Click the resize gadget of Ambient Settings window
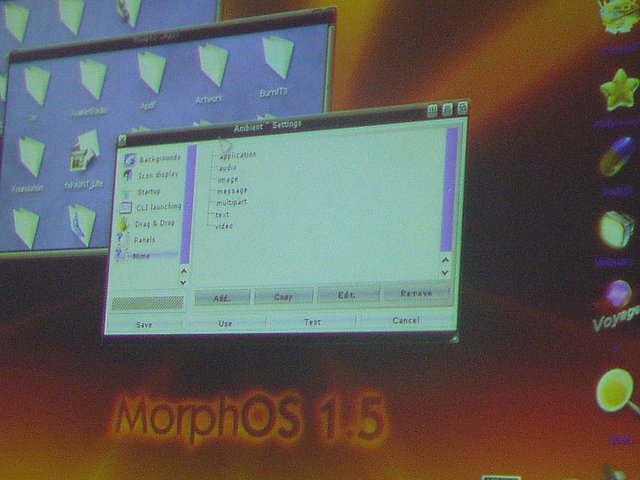This screenshot has height=480, width=640. tap(454, 338)
